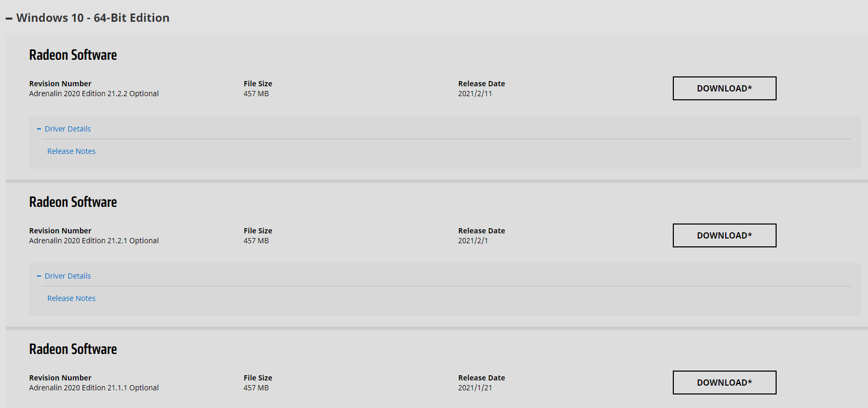Download Adrenalin 21.2.1 Optional driver
The height and width of the screenshot is (408, 868).
pos(724,235)
